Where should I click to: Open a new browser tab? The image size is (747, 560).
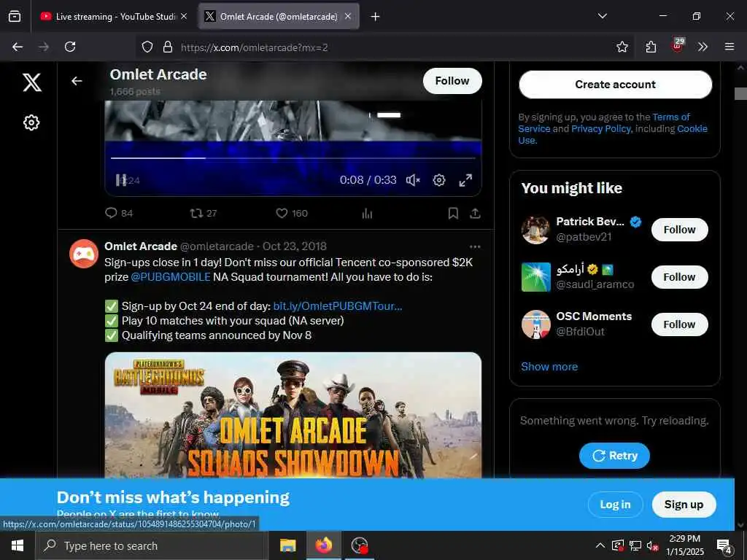pyautogui.click(x=376, y=17)
